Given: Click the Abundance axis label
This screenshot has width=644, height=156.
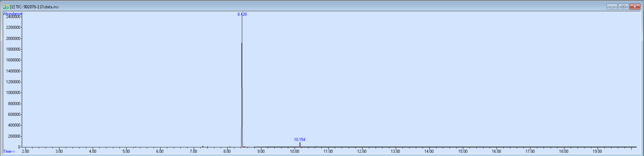Looking at the screenshot, I should (x=12, y=14).
